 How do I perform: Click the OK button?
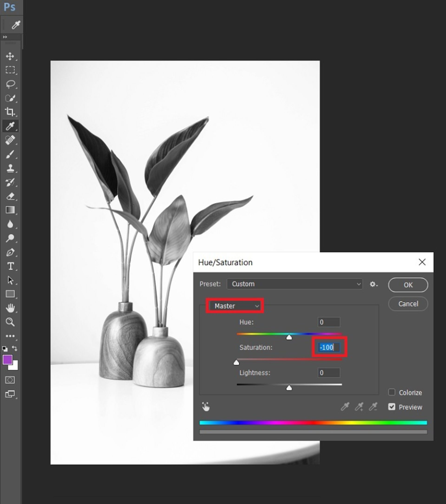tap(408, 285)
